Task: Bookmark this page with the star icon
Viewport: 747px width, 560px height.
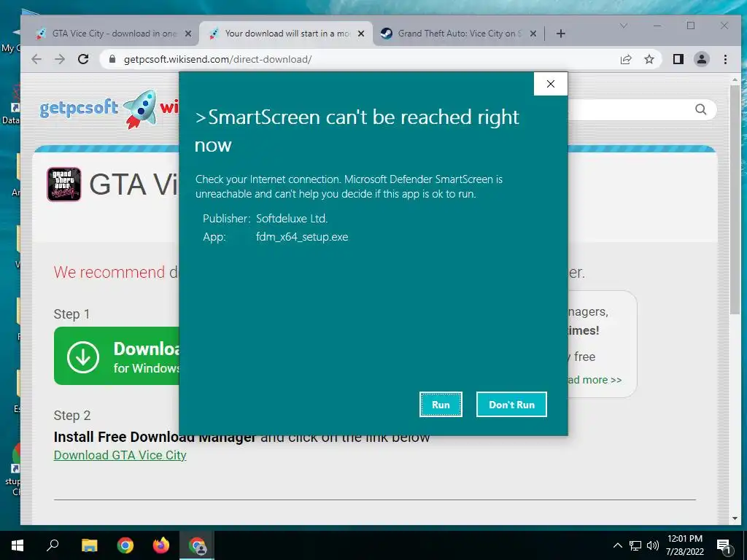Action: pyautogui.click(x=649, y=59)
